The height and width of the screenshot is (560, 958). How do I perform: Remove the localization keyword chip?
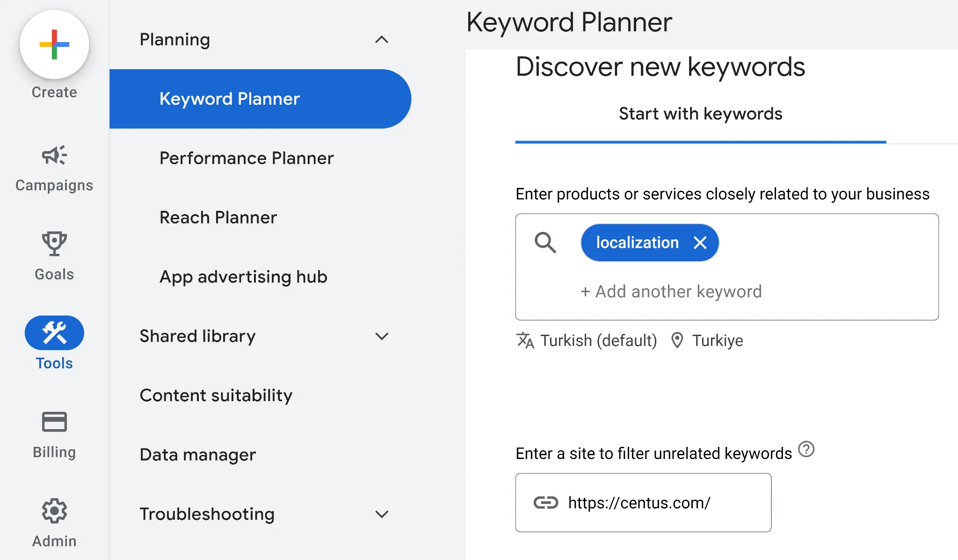700,242
